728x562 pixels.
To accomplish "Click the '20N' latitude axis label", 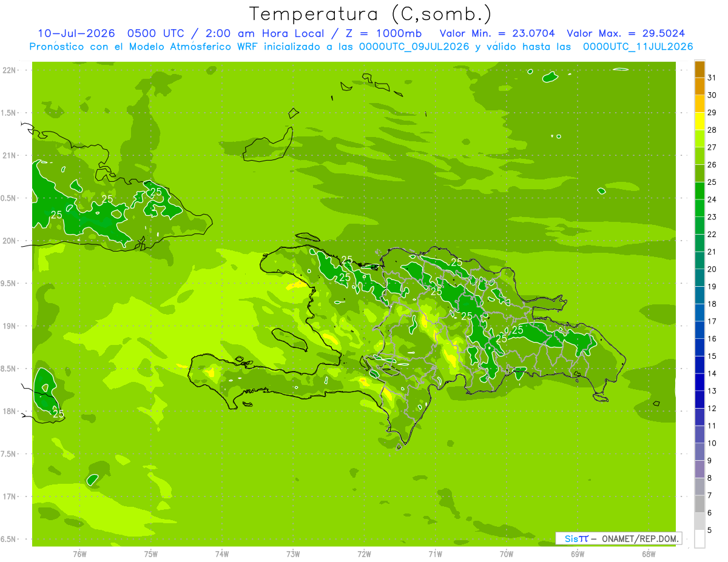I will [x=10, y=241].
